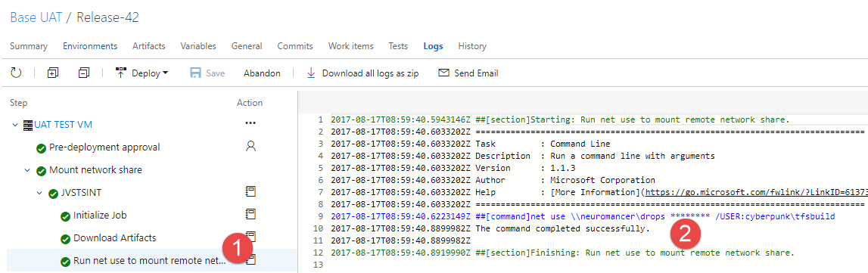Viewport: 868px width, 273px height.
Task: Collapse the JVSTSINT node
Action: (x=39, y=193)
